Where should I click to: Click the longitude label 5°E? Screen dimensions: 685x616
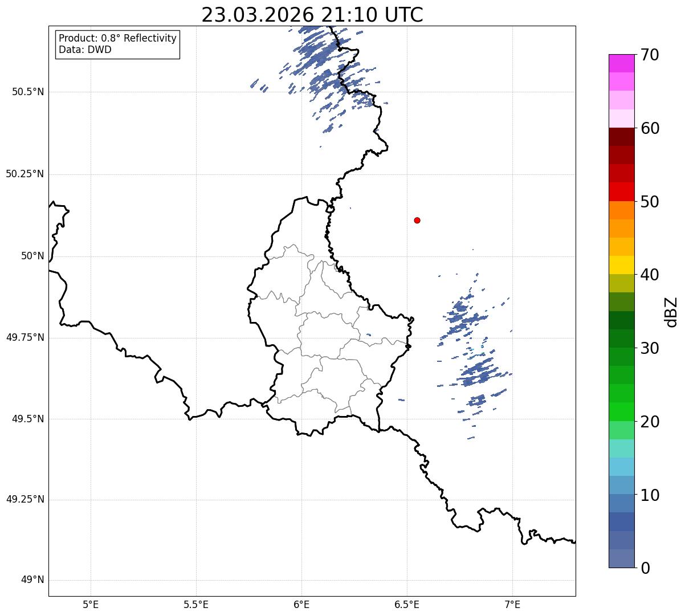click(x=91, y=605)
